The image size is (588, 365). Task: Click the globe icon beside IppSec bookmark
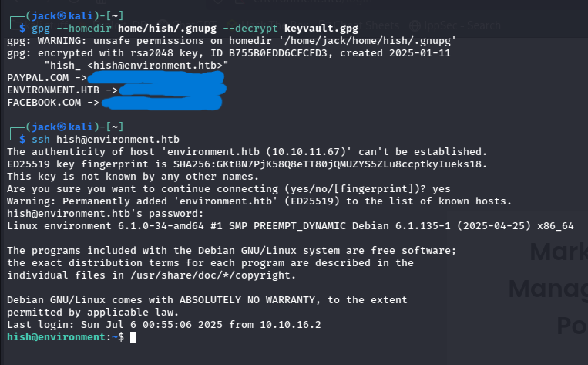pyautogui.click(x=415, y=25)
